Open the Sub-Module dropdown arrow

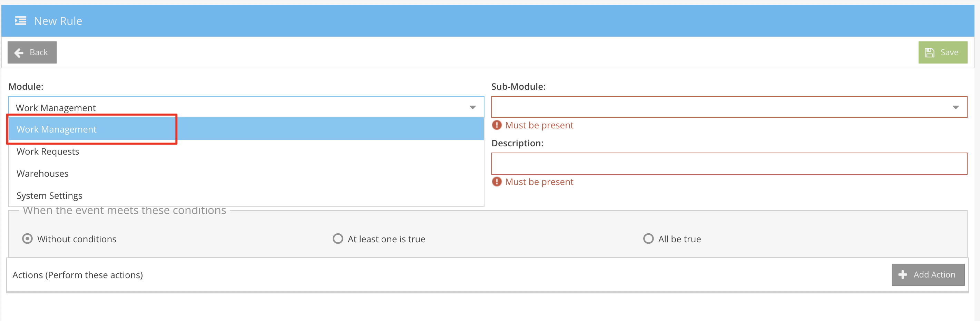tap(955, 108)
